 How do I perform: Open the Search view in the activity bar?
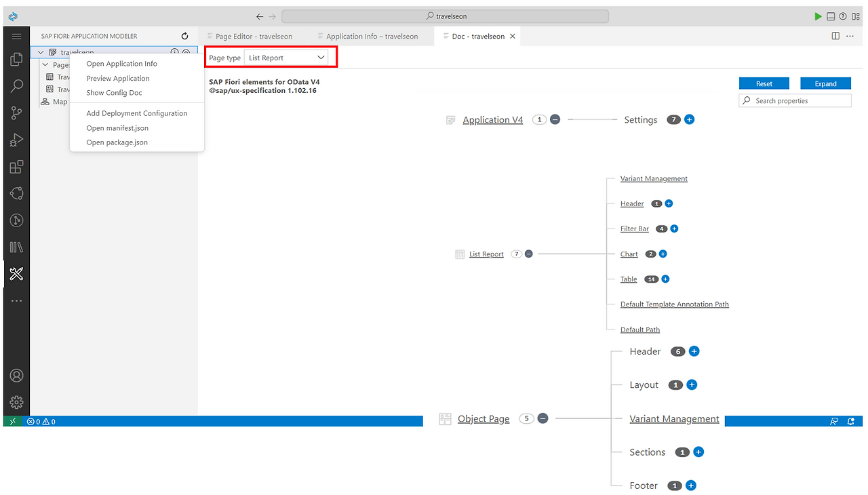(x=16, y=85)
